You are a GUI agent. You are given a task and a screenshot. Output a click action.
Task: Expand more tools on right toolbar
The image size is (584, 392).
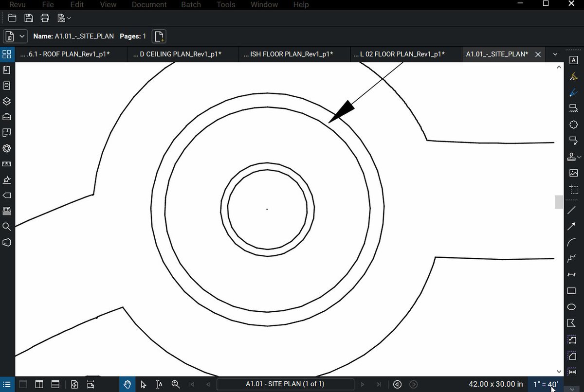pos(572,388)
